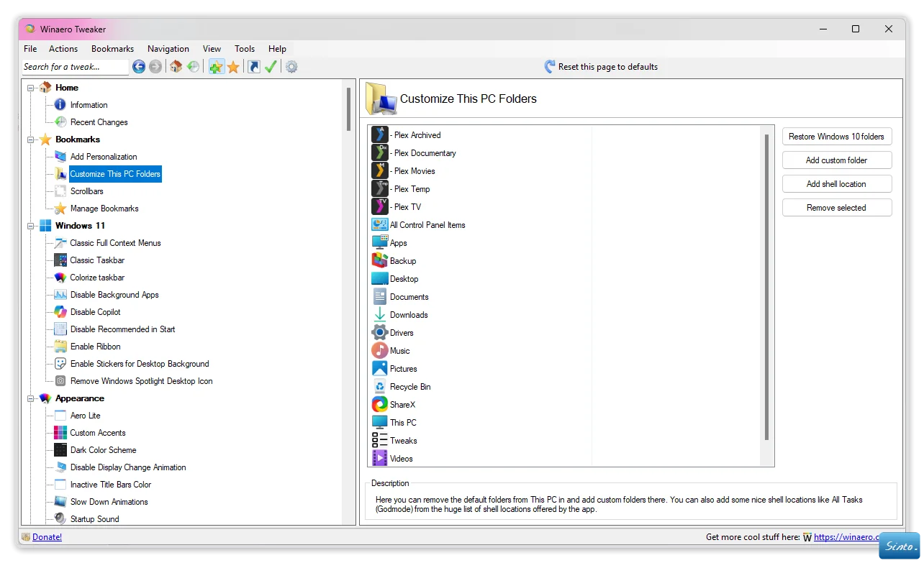The width and height of the screenshot is (924, 563).
Task: Open the Help menu
Action: [x=277, y=49]
